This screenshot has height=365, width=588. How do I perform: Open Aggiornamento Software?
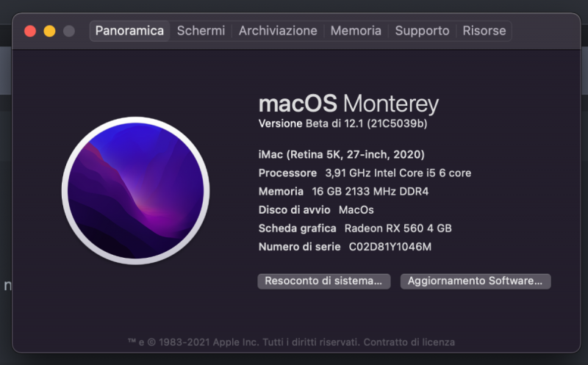click(x=476, y=281)
